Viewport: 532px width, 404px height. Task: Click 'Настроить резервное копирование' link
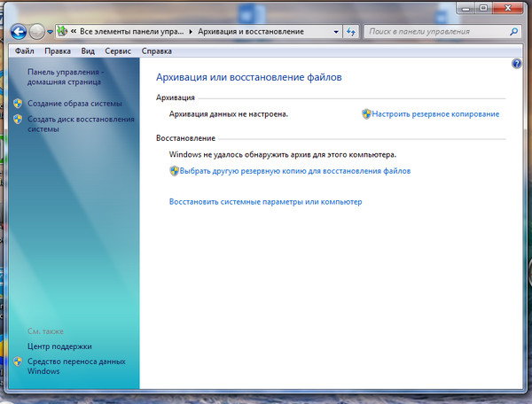[x=435, y=114]
